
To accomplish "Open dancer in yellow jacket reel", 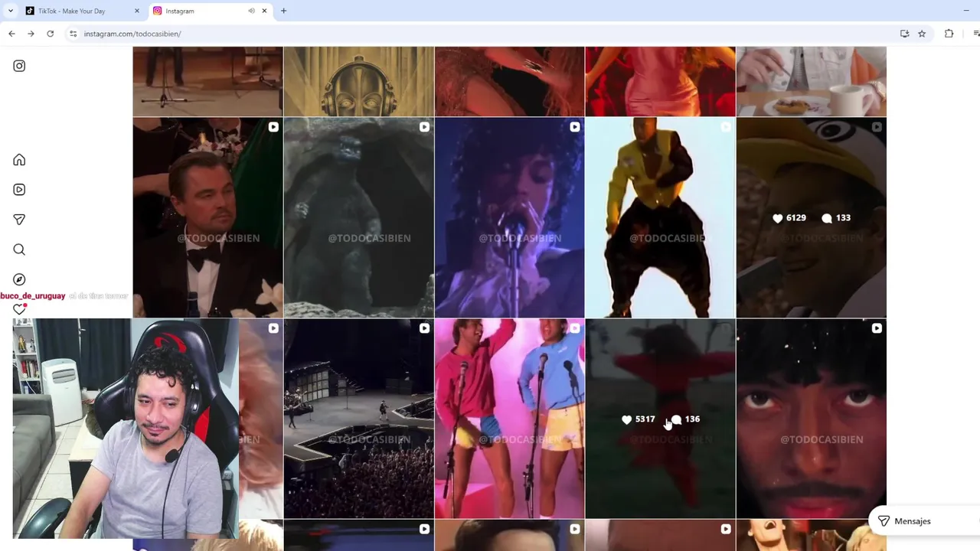I will (x=660, y=217).
